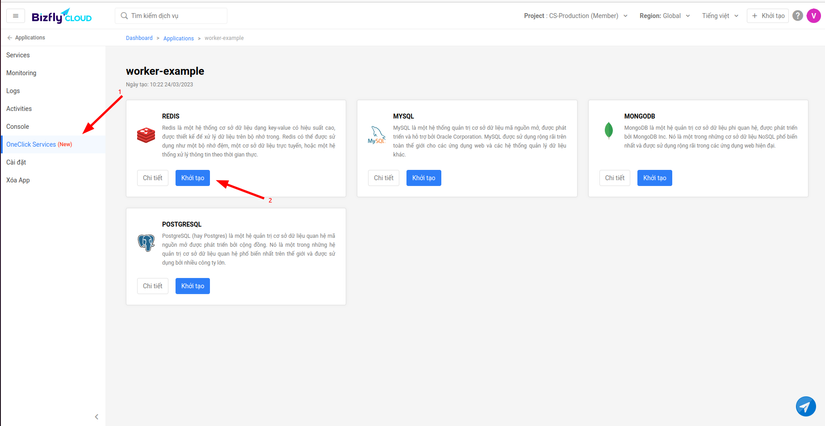The image size is (825, 426).
Task: Click Chi tiết on the MONGODB card
Action: [615, 178]
